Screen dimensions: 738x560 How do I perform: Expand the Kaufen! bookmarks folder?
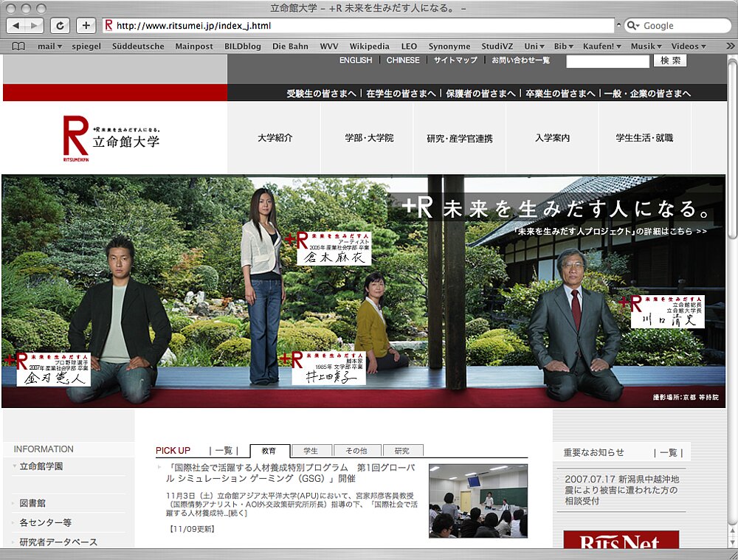(x=602, y=46)
